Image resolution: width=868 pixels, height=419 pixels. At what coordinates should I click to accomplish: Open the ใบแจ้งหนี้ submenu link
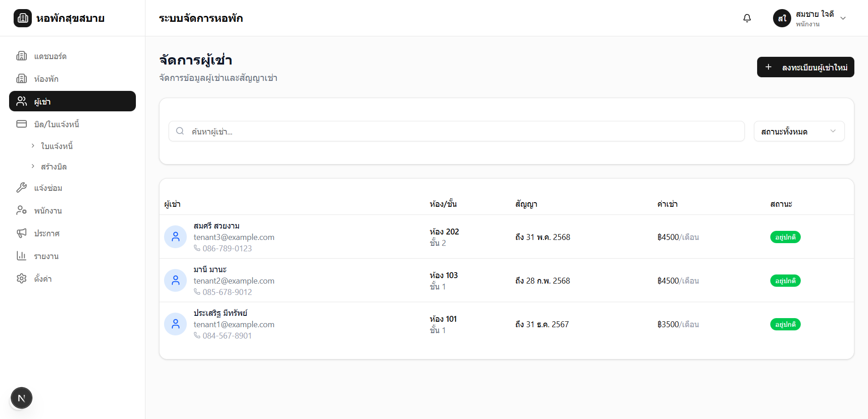pos(57,146)
